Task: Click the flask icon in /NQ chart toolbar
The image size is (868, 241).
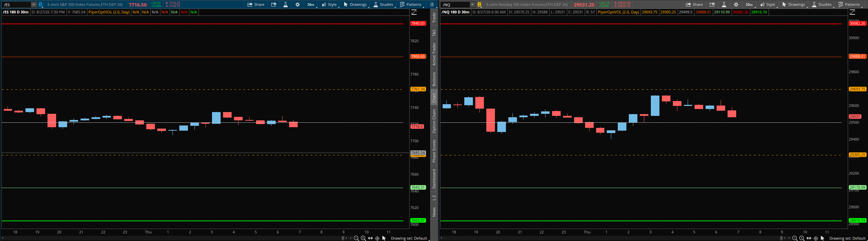Action: 724,4
